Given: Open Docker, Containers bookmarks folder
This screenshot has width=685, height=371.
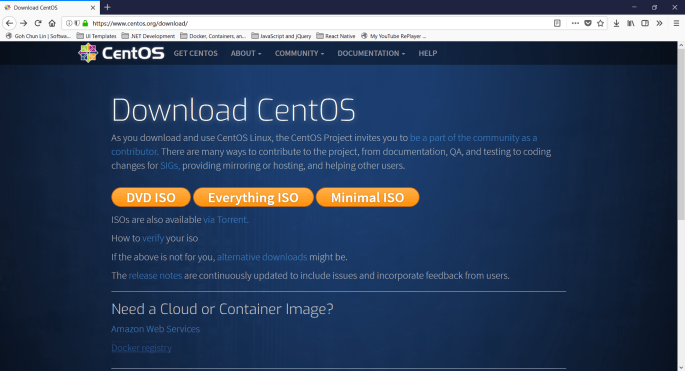Looking at the screenshot, I should (213, 36).
